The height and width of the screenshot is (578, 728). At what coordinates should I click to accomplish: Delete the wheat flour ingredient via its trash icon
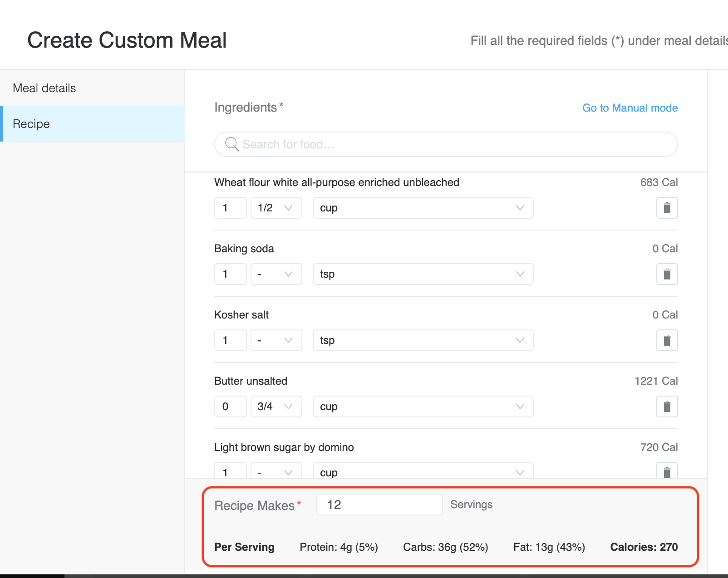point(667,208)
